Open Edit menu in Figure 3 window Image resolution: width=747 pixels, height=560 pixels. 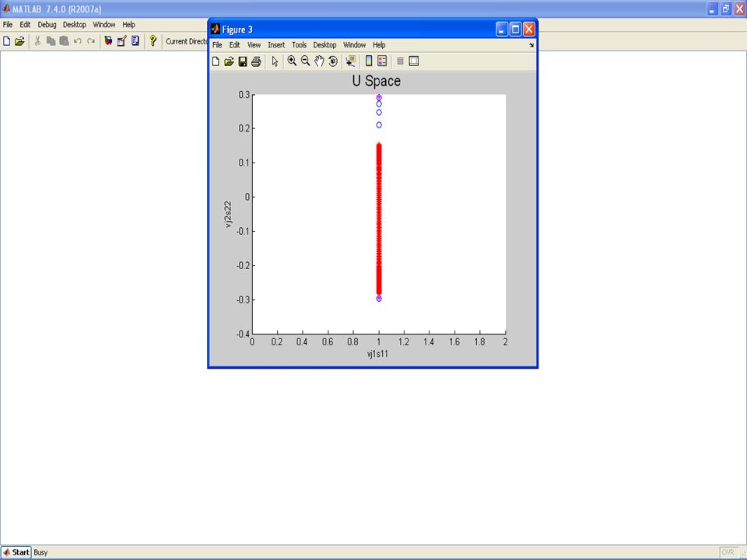point(235,45)
